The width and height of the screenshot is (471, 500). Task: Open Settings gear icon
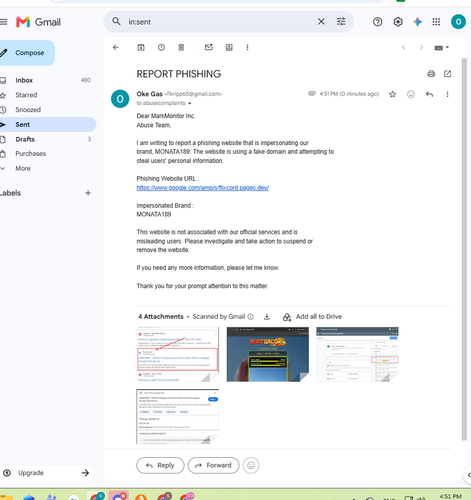click(398, 22)
